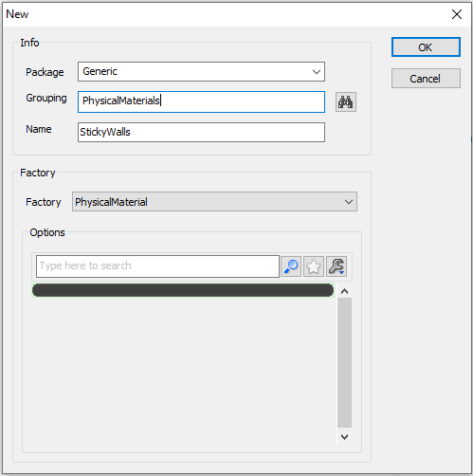Screen dimensions: 473x476
Task: Click the binoculars browse icon beside Grouping
Action: tap(346, 102)
